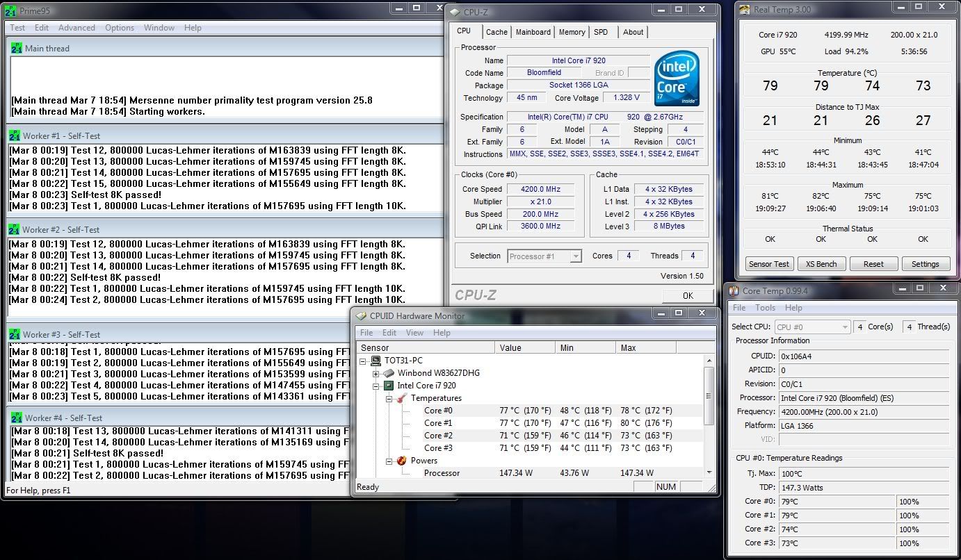Viewport: 961px width, 560px height.
Task: Click the Main thread window icon
Action: [x=17, y=48]
